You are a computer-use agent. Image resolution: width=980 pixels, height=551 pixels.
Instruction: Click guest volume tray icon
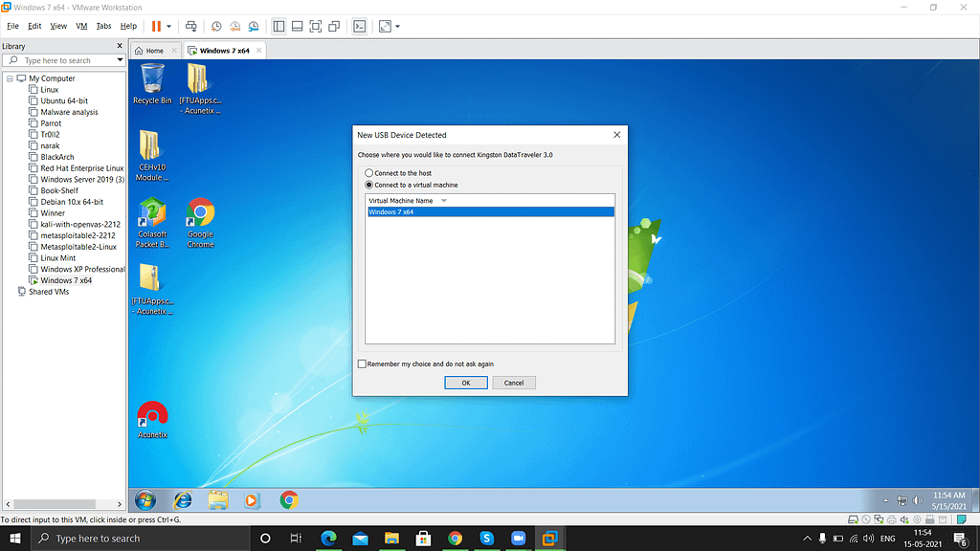(918, 501)
